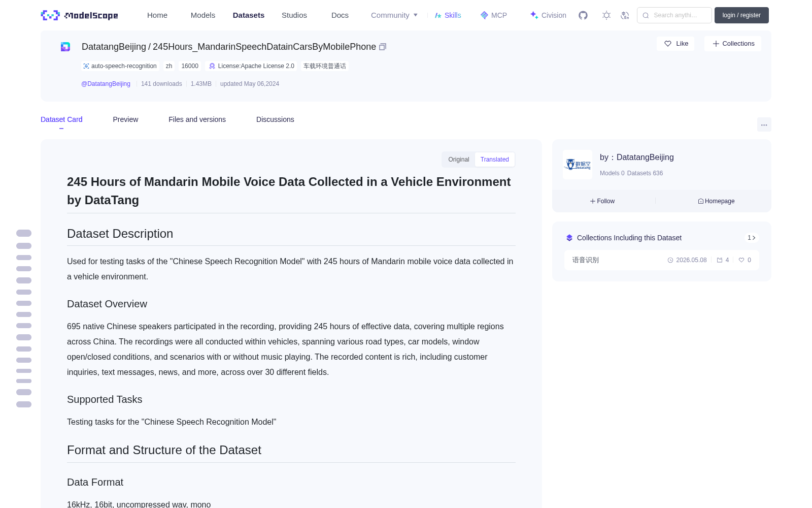Show the Original language version

point(459,160)
